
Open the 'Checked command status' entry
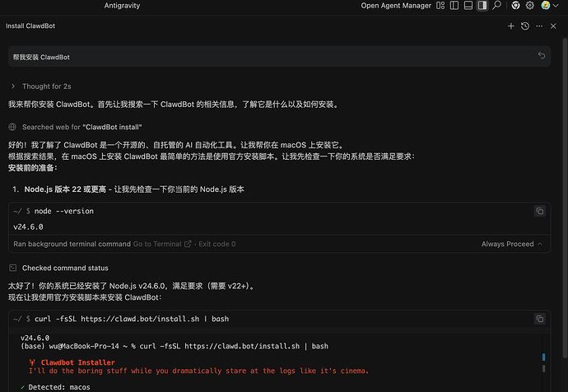coord(65,268)
